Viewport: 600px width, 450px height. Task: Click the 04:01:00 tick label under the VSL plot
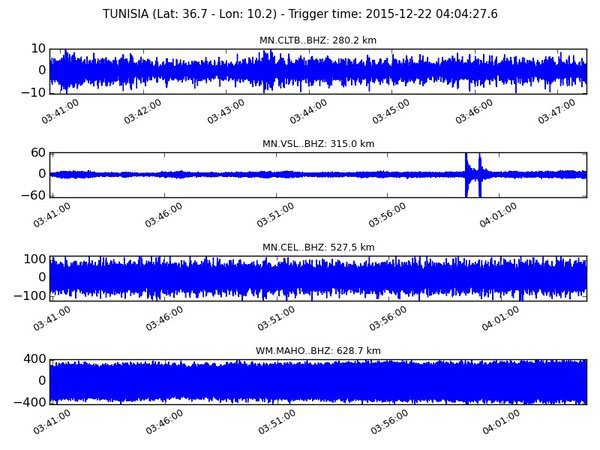click(498, 215)
